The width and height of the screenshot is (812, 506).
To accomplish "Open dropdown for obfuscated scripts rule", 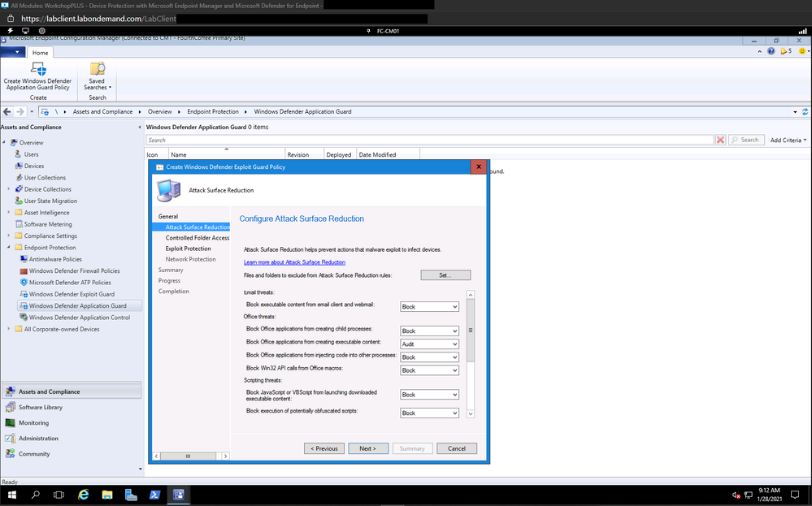I will (429, 413).
